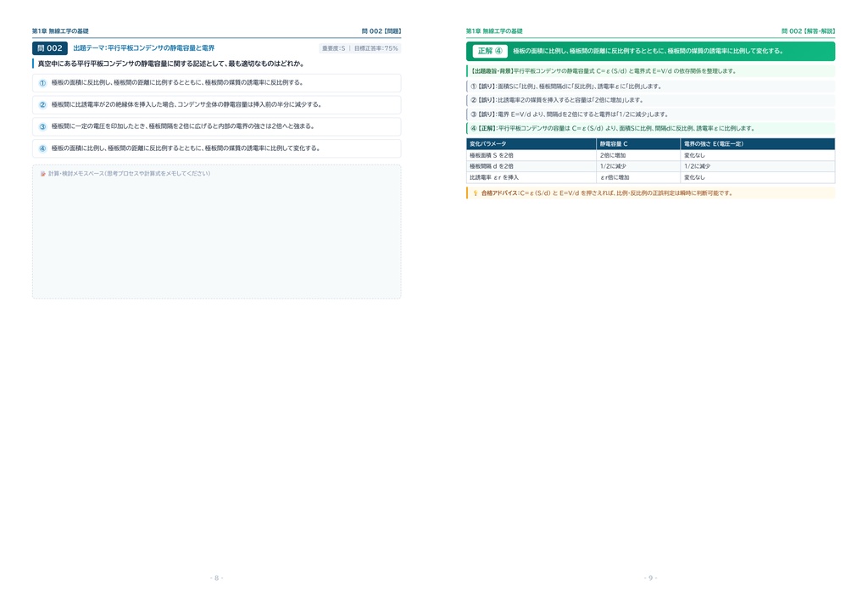Click the ②【誤り】 explanation about 2倍に増加
Image resolution: width=868 pixels, height=614 pixels.
tap(650, 100)
